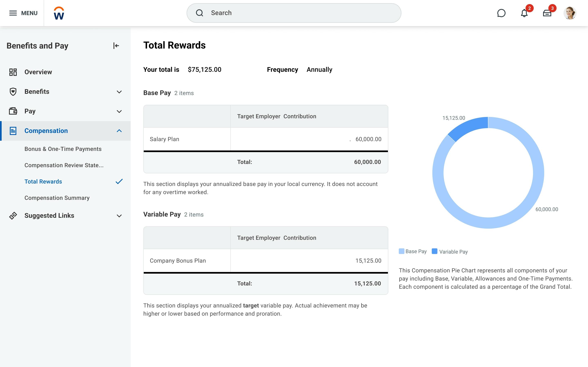Screen dimensions: 588x367
Task: Click the checkmark beside Total Rewards
Action: point(119,181)
